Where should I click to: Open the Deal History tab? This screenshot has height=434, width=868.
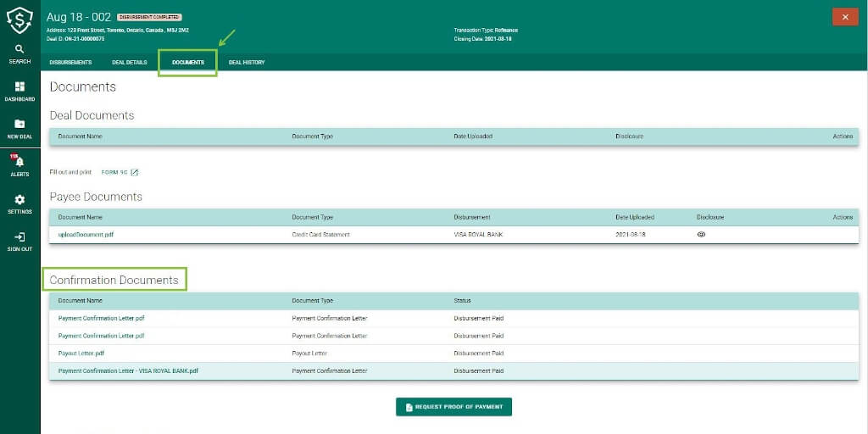pyautogui.click(x=247, y=63)
